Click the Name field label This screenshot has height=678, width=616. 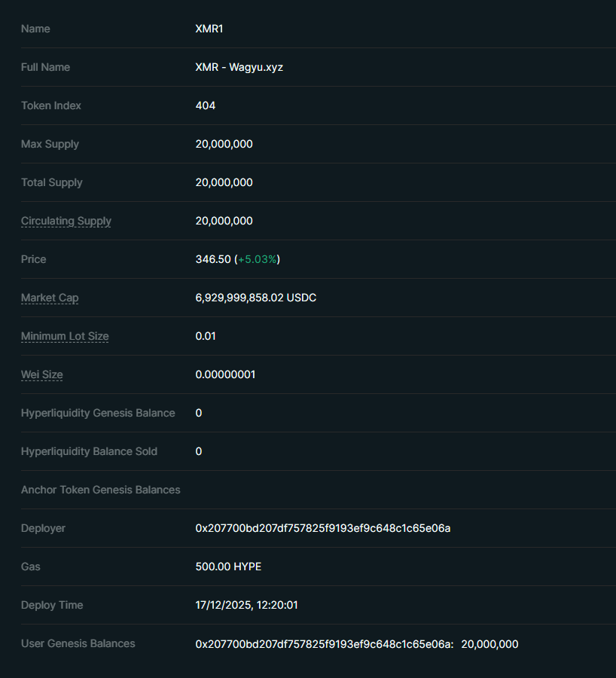[35, 29]
